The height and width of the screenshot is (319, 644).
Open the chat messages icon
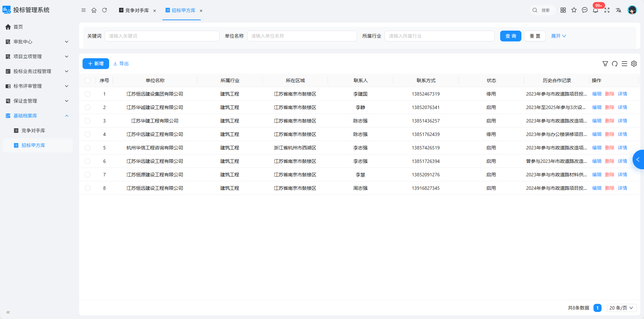(x=585, y=10)
